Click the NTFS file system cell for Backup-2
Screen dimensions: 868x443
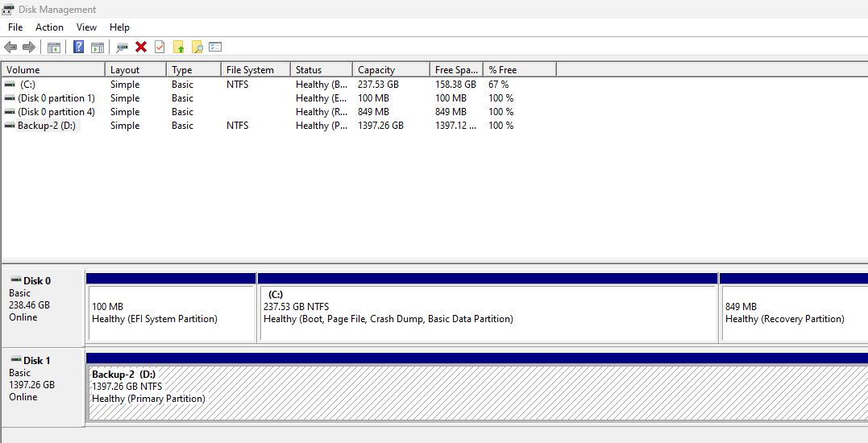tap(238, 126)
